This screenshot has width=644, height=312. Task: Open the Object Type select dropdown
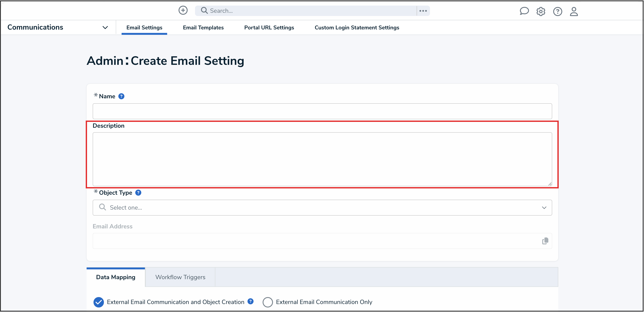click(x=322, y=208)
